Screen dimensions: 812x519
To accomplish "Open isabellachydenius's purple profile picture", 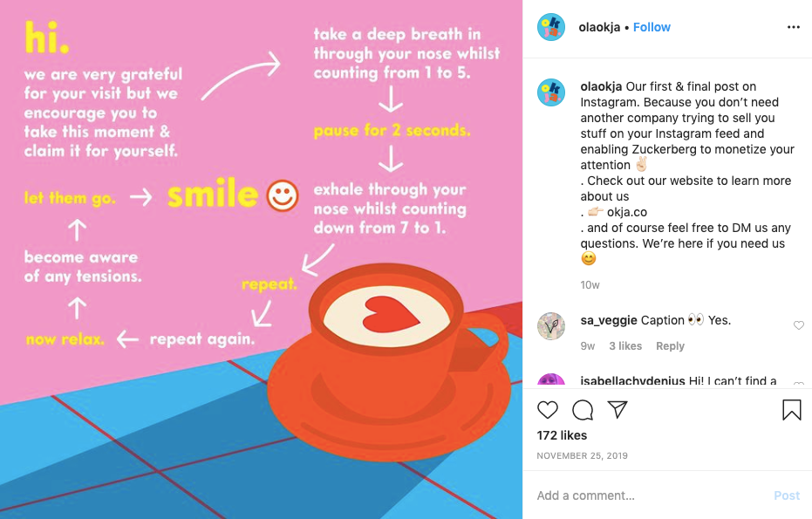I will tap(551, 379).
